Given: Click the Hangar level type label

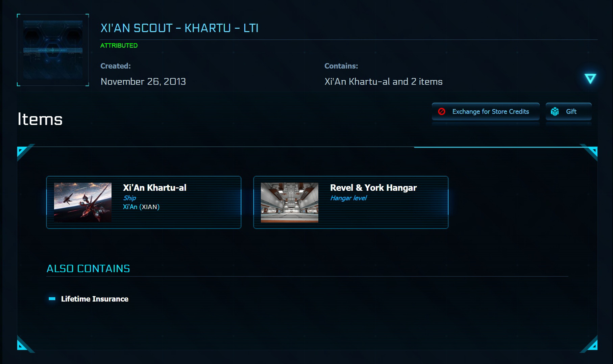Looking at the screenshot, I should pos(348,198).
